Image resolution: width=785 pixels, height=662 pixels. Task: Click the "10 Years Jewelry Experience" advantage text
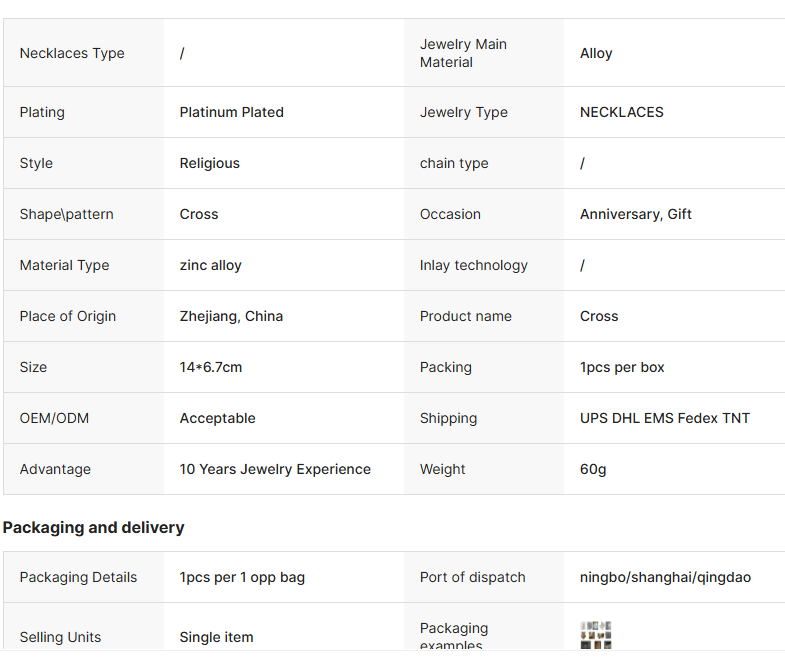tap(275, 469)
